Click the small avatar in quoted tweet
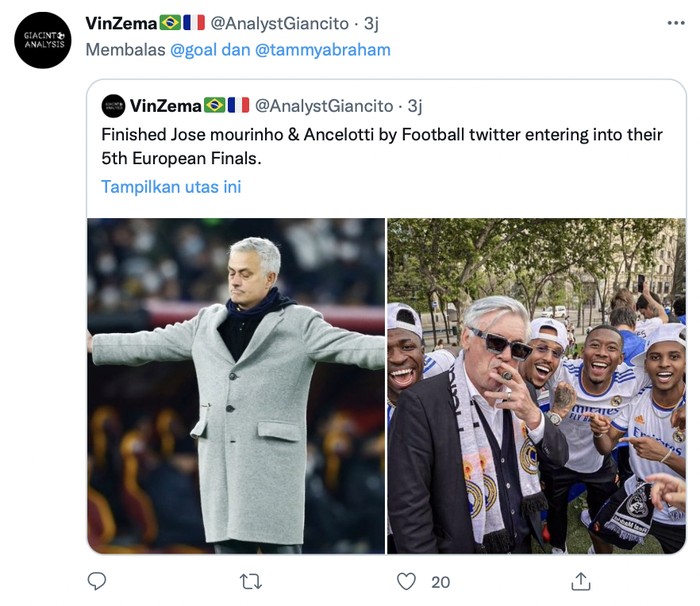This screenshot has width=700, height=606. point(113,106)
